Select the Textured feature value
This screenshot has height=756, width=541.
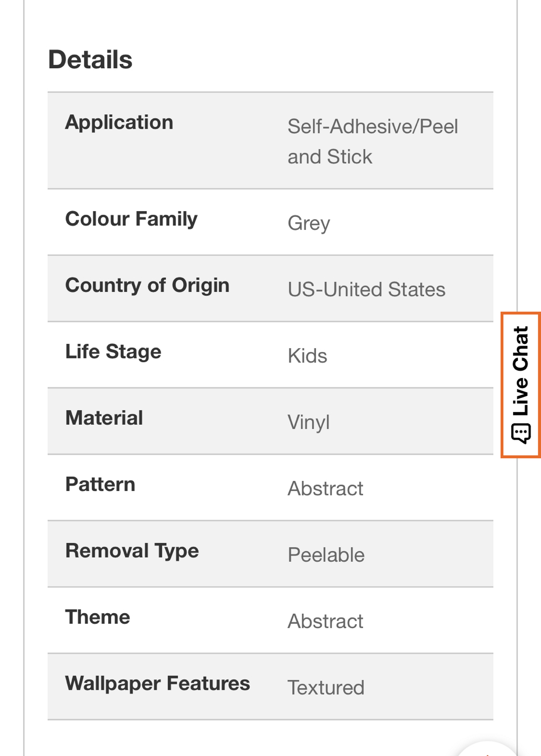326,688
